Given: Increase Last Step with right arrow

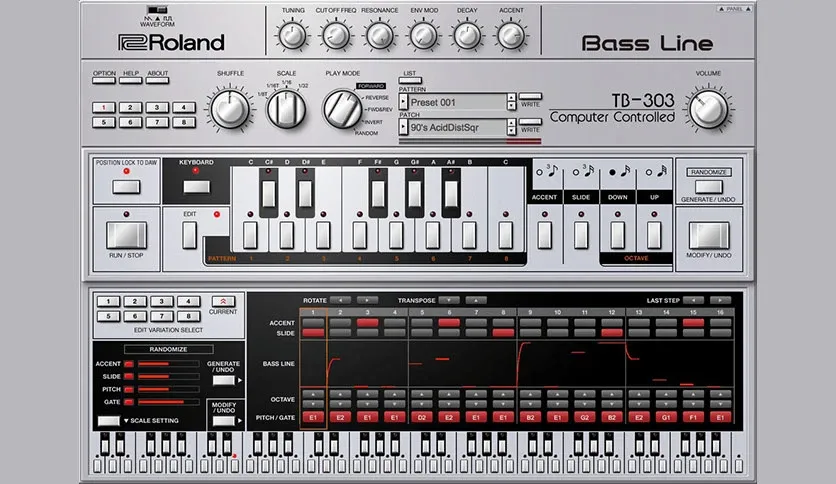Looking at the screenshot, I should [720, 300].
